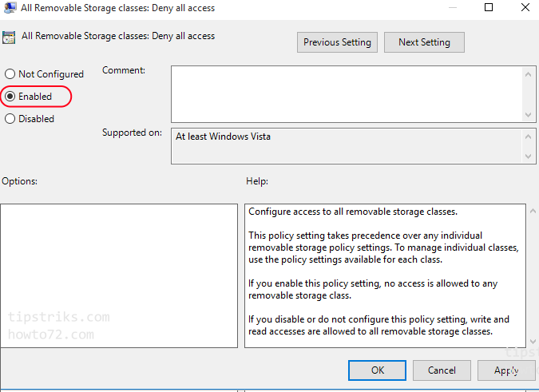The image size is (539, 392).
Task: Click the Supported on scroll down arrow
Action: 529,156
